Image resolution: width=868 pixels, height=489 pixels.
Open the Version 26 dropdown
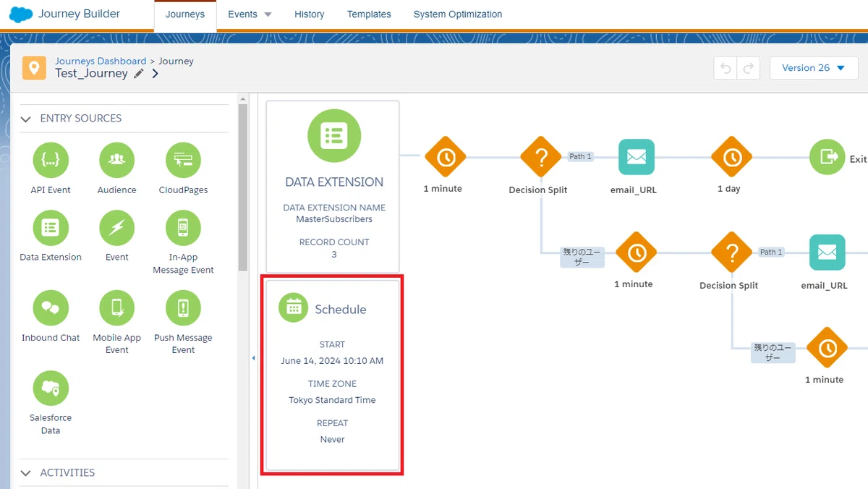click(814, 68)
